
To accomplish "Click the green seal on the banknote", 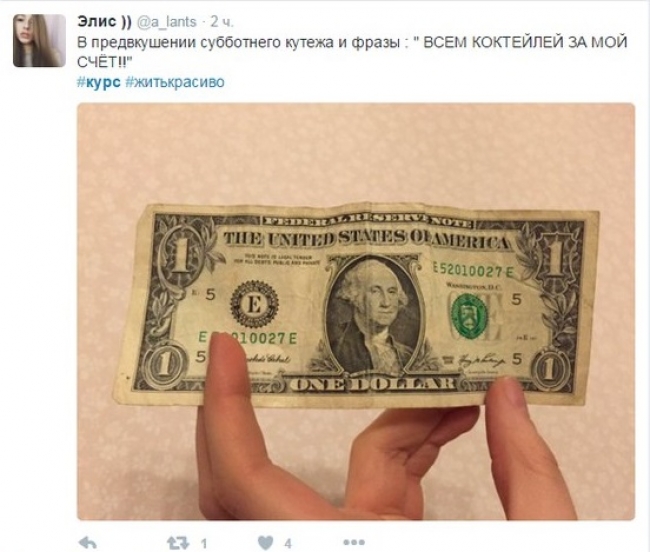I will (470, 315).
